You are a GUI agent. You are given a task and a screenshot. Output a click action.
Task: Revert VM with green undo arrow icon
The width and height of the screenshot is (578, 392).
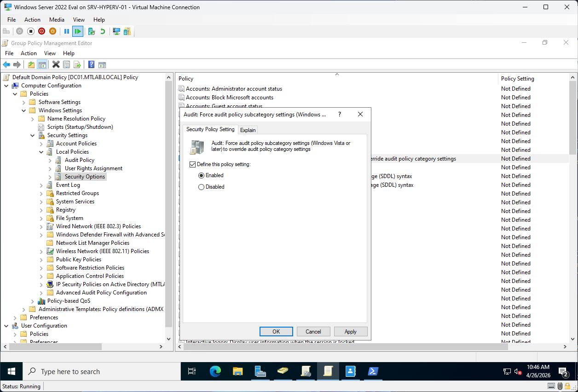(x=103, y=31)
